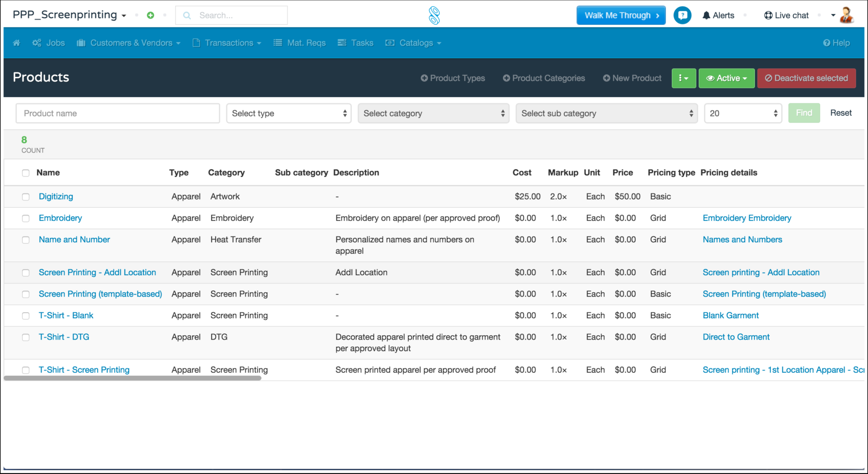Screen dimensions: 868x474
Task: Click the Product name input field
Action: tap(118, 113)
